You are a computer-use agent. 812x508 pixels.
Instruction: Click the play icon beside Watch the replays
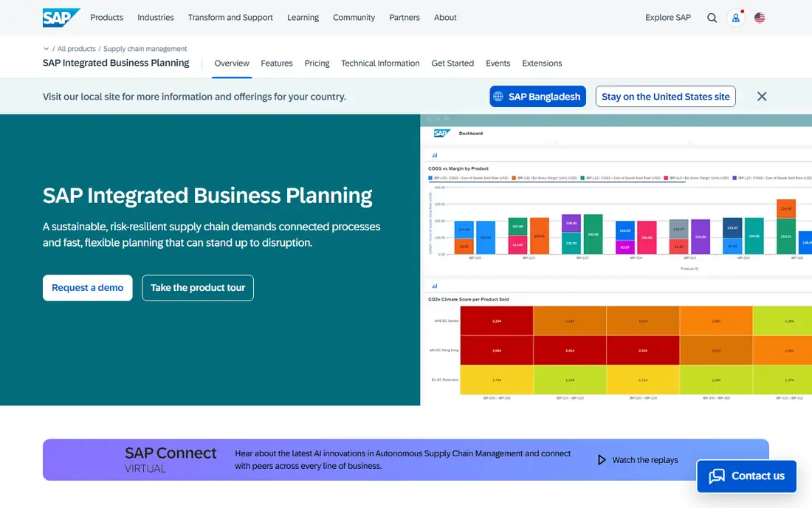[x=601, y=460]
